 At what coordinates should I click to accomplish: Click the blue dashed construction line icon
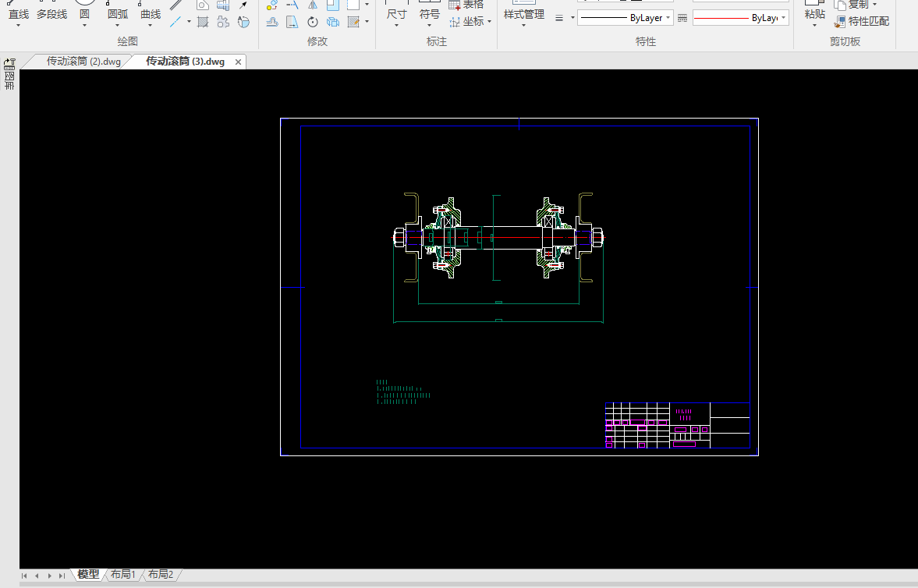tap(175, 23)
